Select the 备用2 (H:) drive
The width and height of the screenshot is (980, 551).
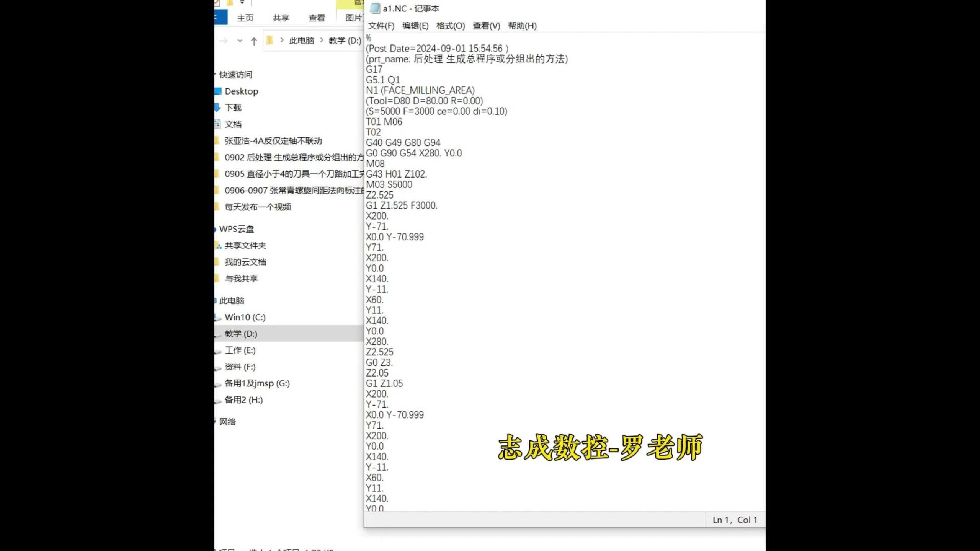point(244,400)
